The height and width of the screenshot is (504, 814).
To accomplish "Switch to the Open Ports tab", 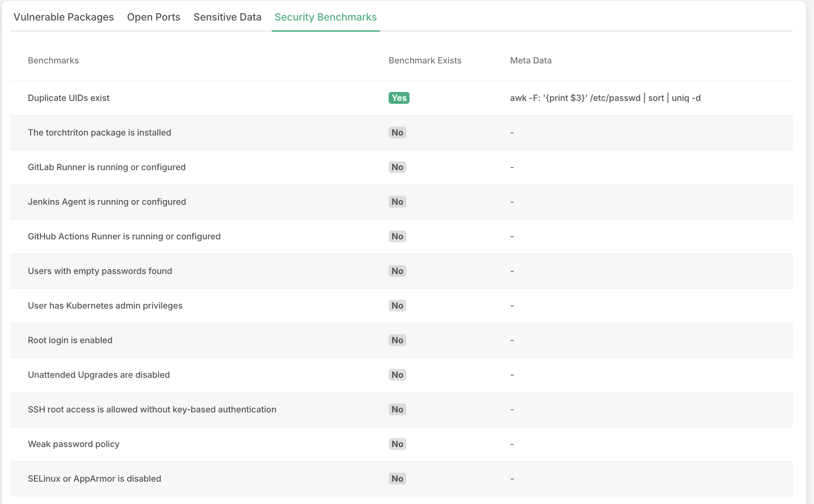I will point(153,17).
